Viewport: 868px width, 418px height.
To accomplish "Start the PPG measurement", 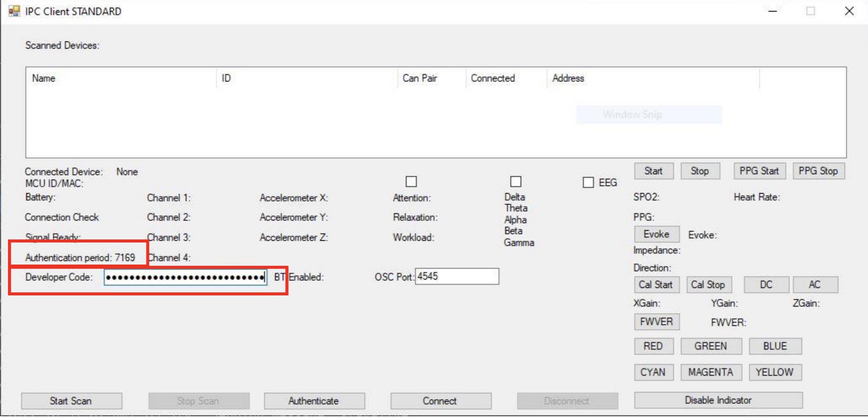I will (x=759, y=171).
